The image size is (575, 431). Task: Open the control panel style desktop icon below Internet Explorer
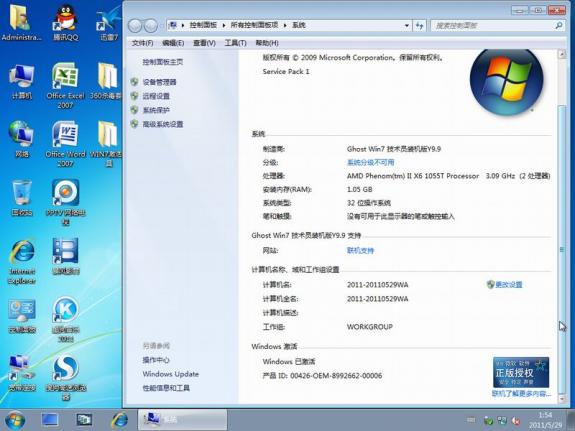pos(22,315)
